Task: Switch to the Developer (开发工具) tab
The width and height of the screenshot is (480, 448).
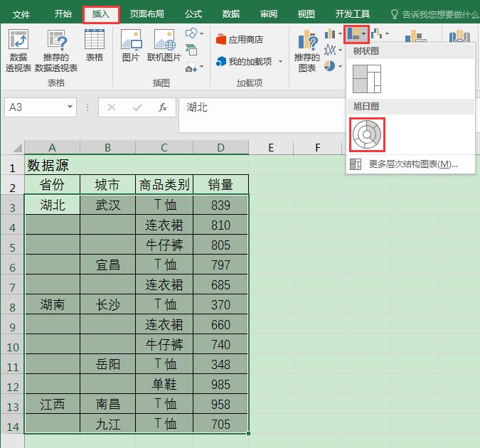Action: click(x=352, y=14)
